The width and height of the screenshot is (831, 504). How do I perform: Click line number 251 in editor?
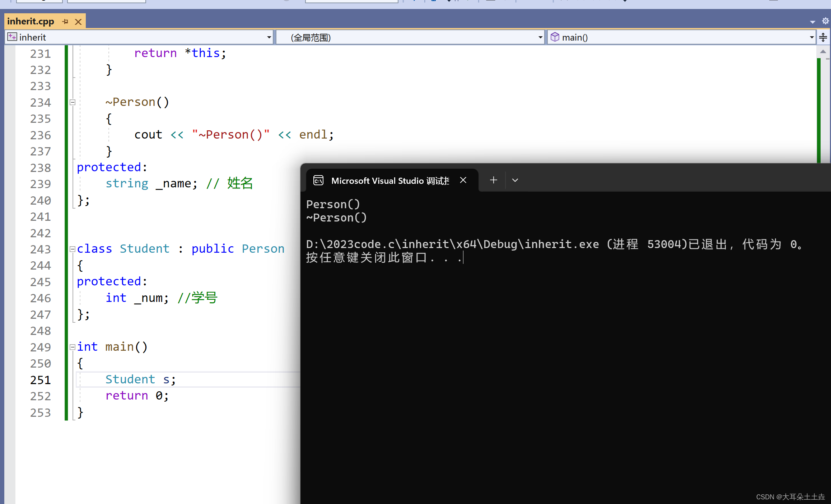point(40,379)
